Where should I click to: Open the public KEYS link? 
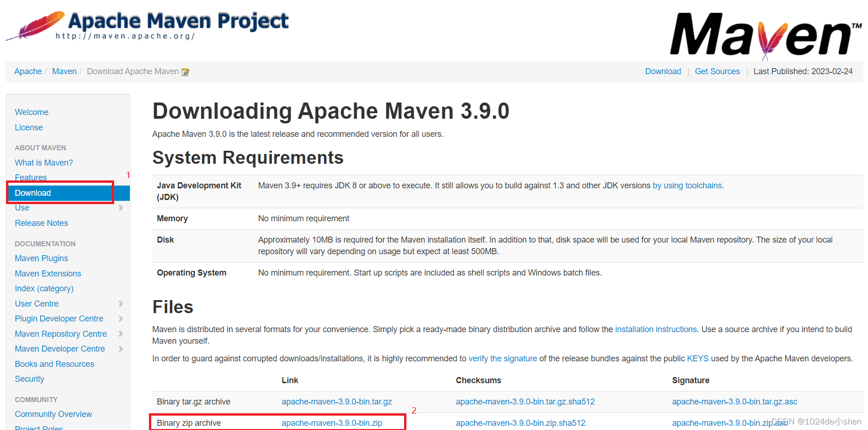pos(698,359)
